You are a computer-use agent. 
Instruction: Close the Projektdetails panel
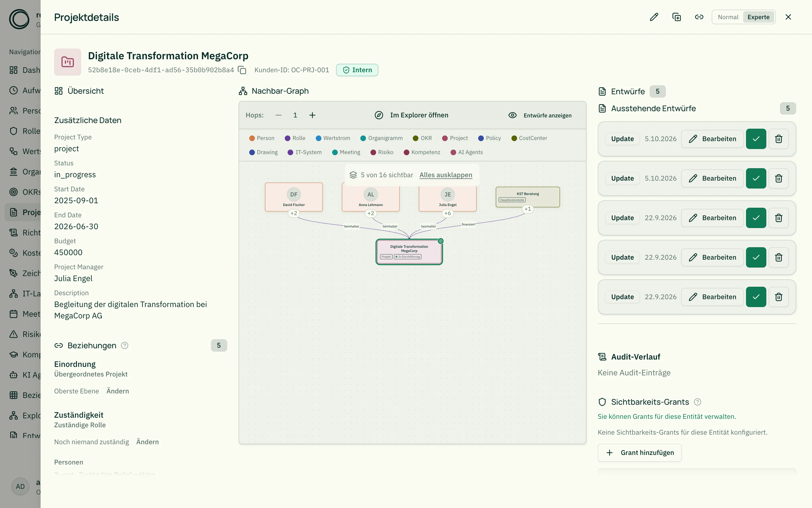pyautogui.click(x=788, y=17)
